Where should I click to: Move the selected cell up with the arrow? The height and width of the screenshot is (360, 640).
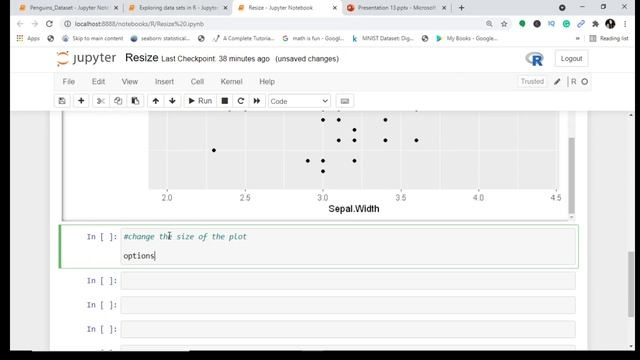point(156,101)
